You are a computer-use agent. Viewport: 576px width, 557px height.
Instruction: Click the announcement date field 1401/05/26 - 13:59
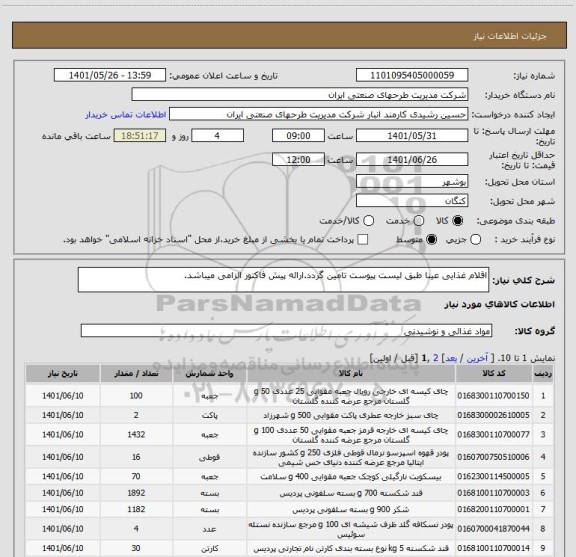tap(110, 75)
